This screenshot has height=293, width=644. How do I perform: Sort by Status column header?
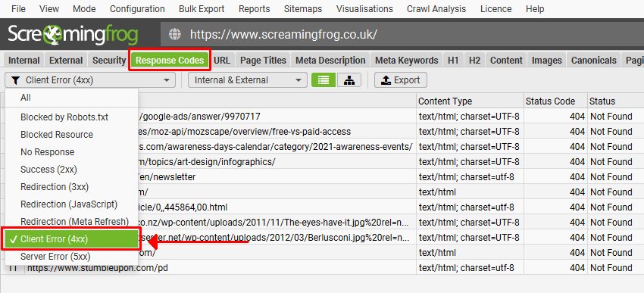point(615,101)
